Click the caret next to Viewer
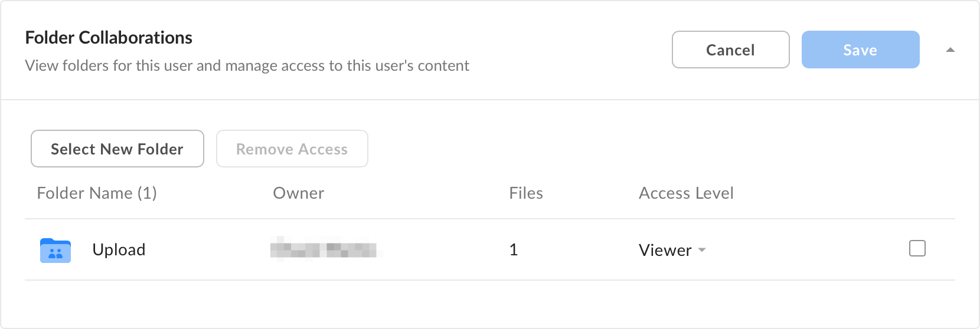The image size is (980, 329). 702,250
